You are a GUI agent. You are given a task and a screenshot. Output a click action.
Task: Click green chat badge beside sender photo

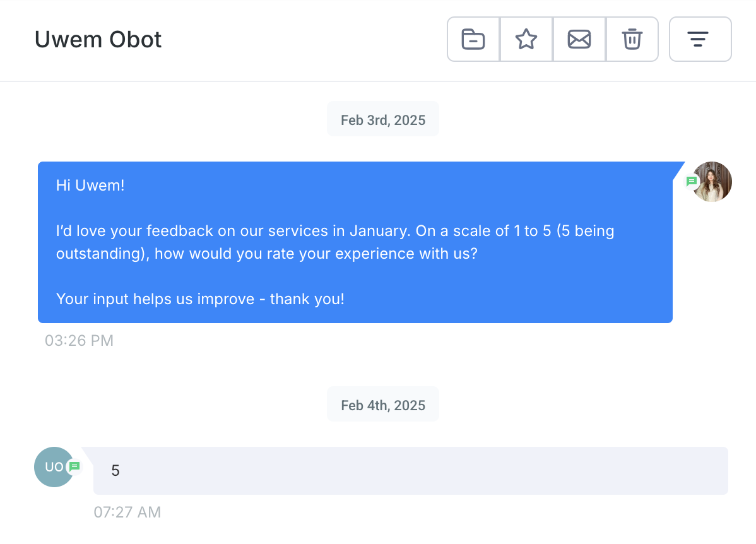[692, 182]
